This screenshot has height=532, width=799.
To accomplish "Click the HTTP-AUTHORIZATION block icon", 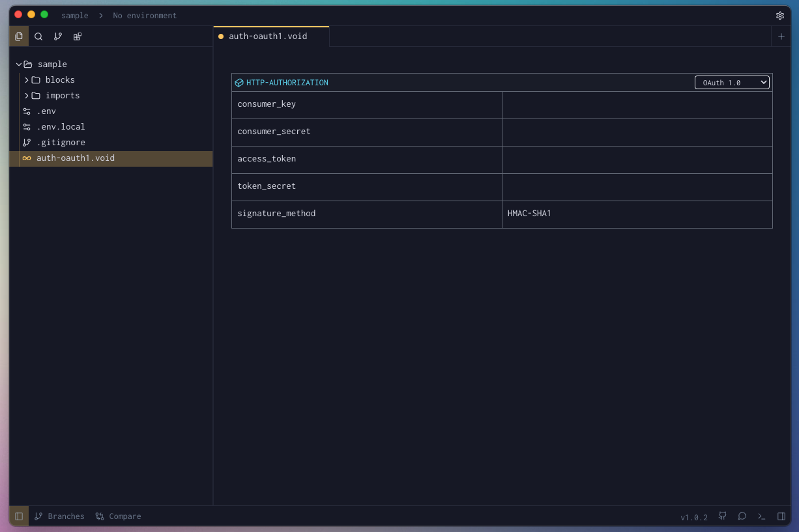I will point(239,82).
